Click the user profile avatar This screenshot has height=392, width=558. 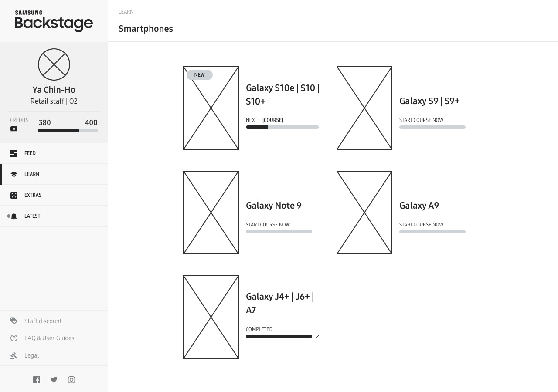[54, 64]
